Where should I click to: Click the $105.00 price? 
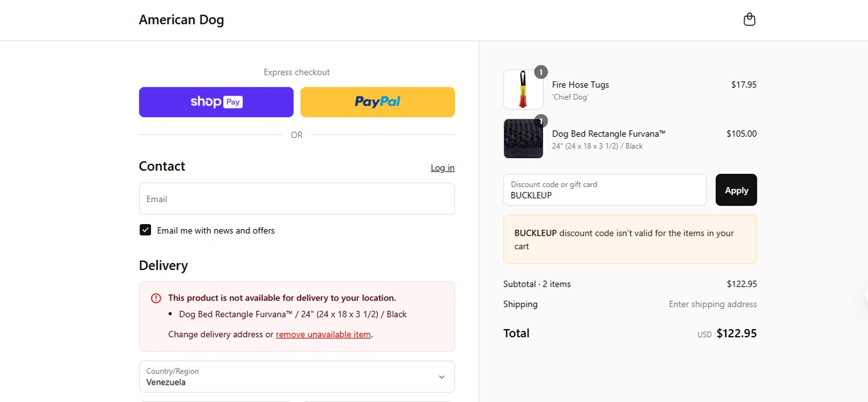(x=741, y=133)
